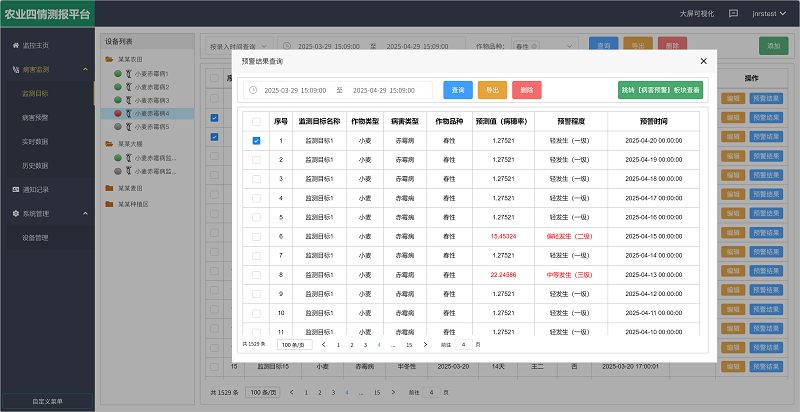Click the folder icon for 某某农田
800x412 pixels.
pyautogui.click(x=109, y=60)
